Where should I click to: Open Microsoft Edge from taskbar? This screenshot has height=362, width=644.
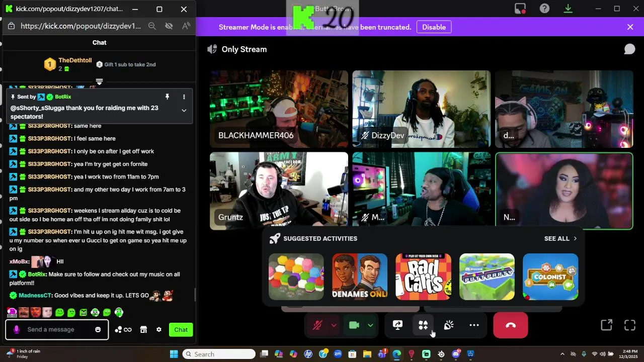(x=396, y=354)
